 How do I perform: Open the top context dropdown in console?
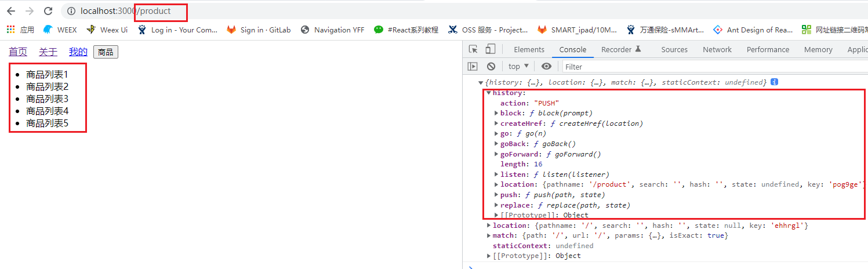(518, 67)
